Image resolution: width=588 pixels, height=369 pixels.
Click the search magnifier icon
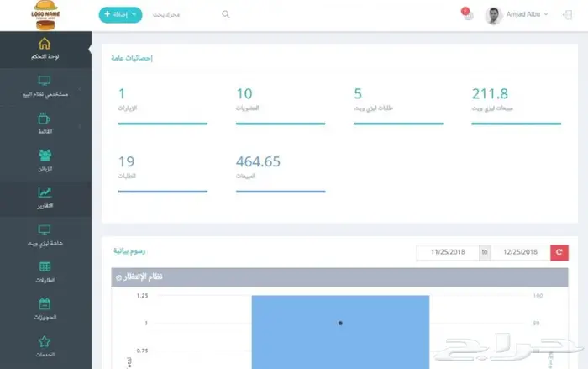tap(225, 14)
